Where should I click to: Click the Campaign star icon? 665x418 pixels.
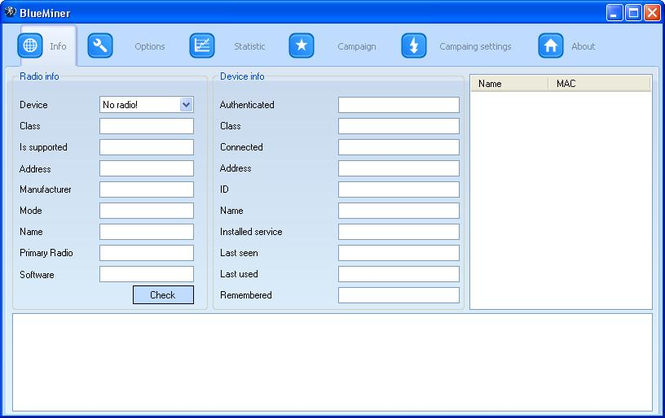pos(301,45)
